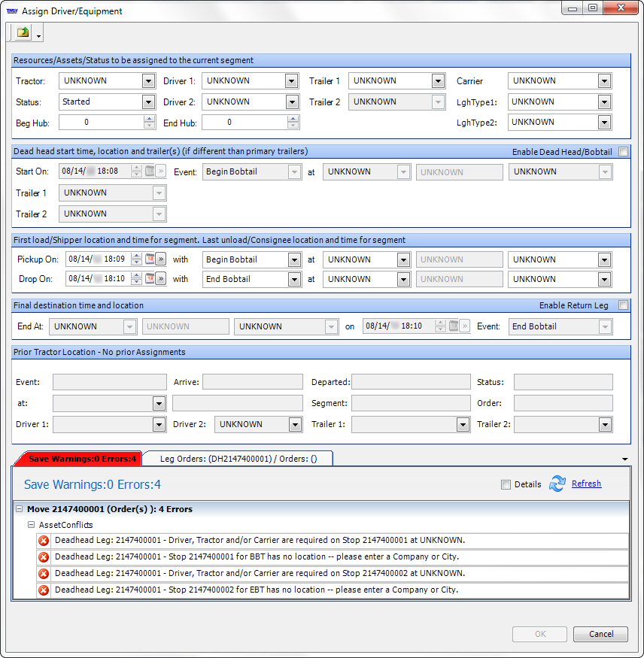Click the Refresh link
The width and height of the screenshot is (644, 658).
[586, 484]
